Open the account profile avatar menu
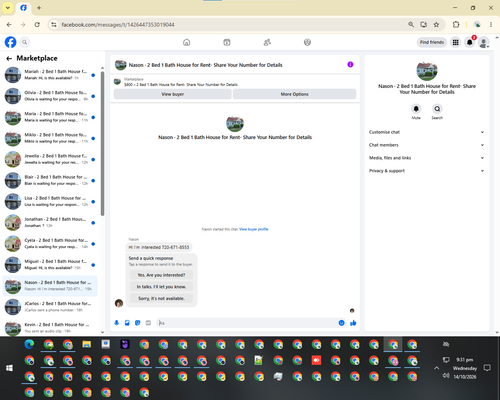 pyautogui.click(x=484, y=42)
